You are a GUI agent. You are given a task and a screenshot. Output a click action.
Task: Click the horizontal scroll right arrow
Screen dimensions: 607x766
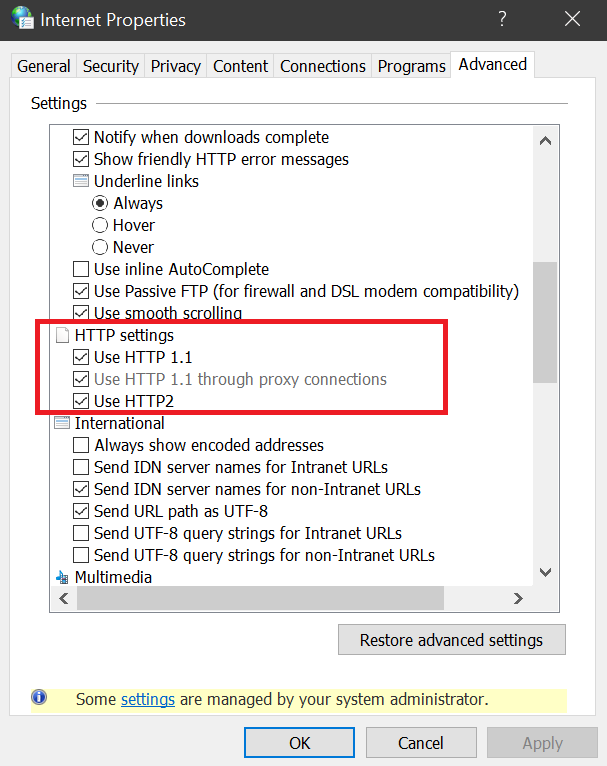click(518, 598)
